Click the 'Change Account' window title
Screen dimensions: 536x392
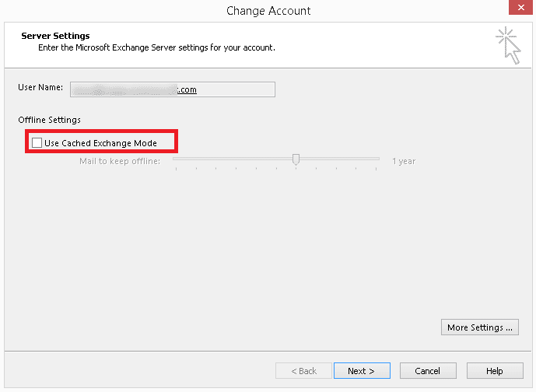268,11
